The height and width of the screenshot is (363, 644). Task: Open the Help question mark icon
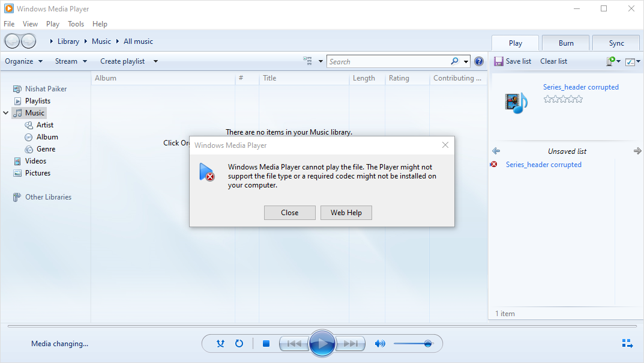pos(479,61)
